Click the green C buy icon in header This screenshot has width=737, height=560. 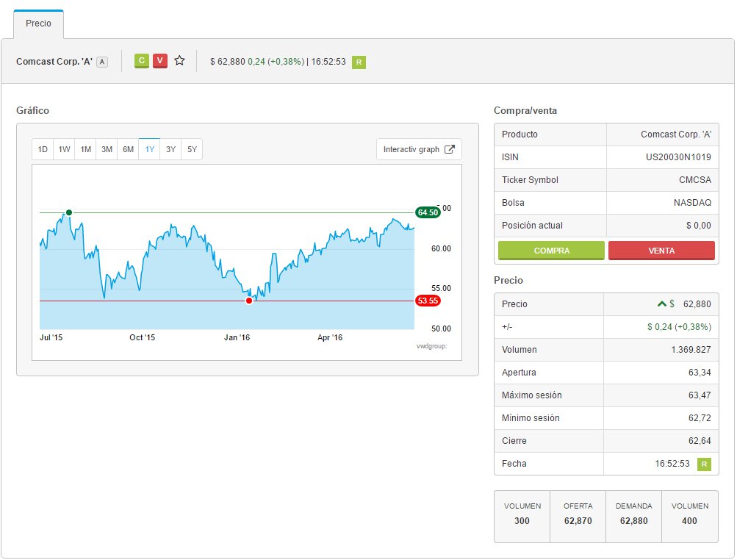coord(142,61)
